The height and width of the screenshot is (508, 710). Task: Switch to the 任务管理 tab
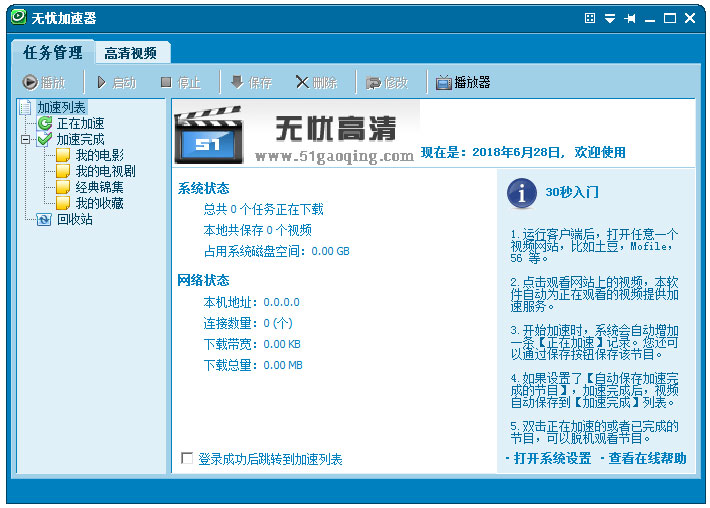53,53
